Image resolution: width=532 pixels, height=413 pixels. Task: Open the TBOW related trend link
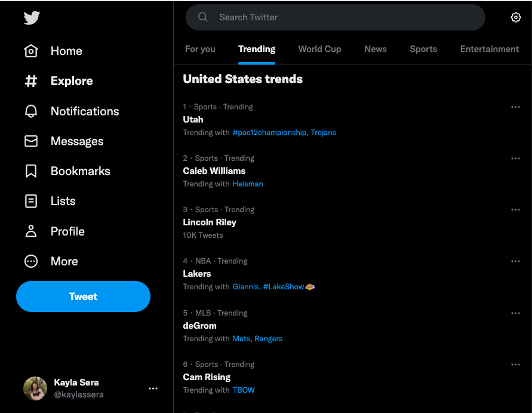click(x=244, y=390)
